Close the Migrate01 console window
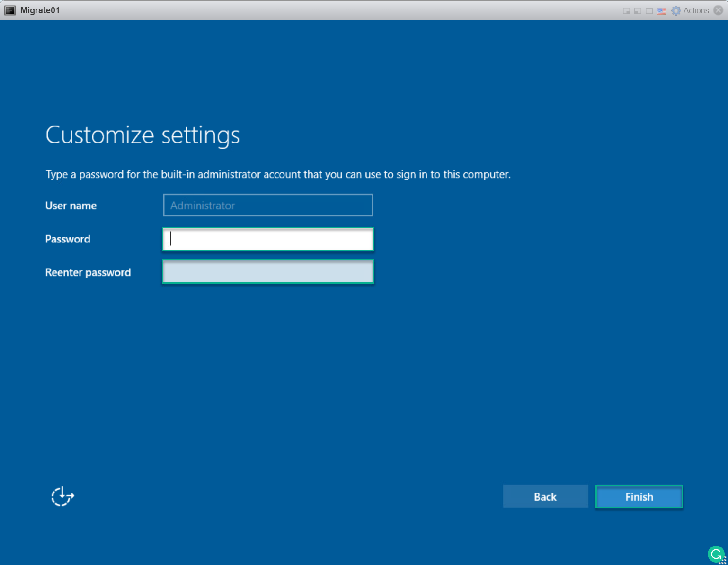Screen dimensions: 728x565 [718, 10]
